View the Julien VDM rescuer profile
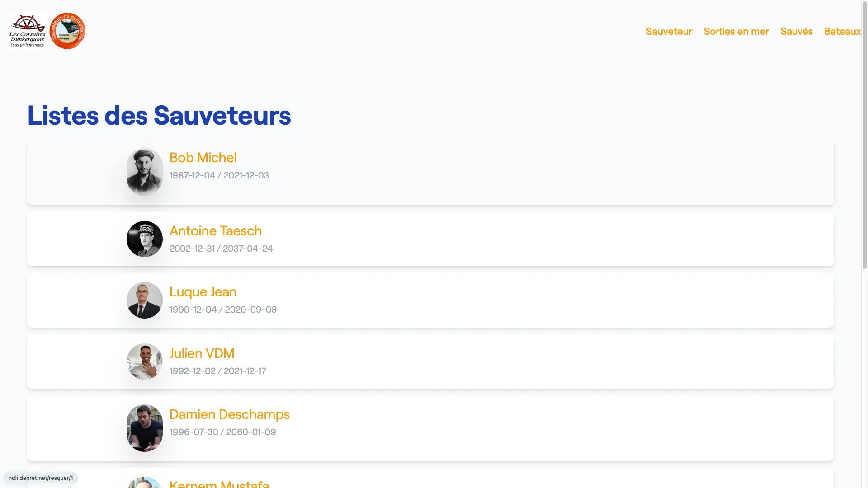868x488 pixels. coord(202,353)
